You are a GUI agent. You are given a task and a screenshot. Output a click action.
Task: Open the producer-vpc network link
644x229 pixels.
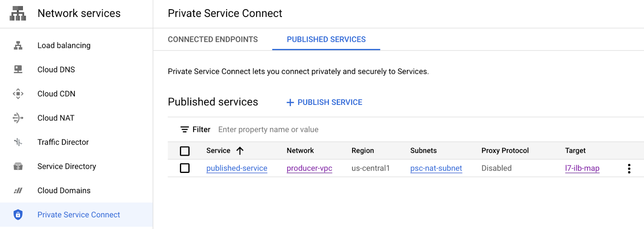pyautogui.click(x=309, y=168)
